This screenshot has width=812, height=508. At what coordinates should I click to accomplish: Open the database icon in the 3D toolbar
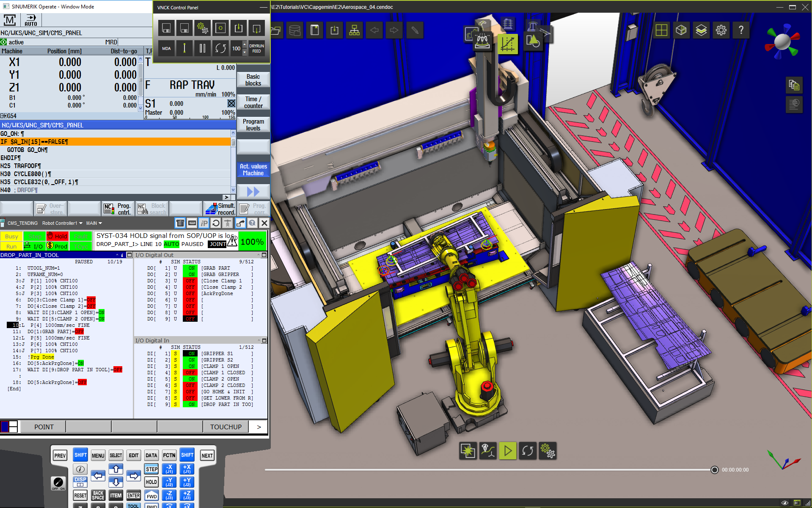pyautogui.click(x=295, y=30)
